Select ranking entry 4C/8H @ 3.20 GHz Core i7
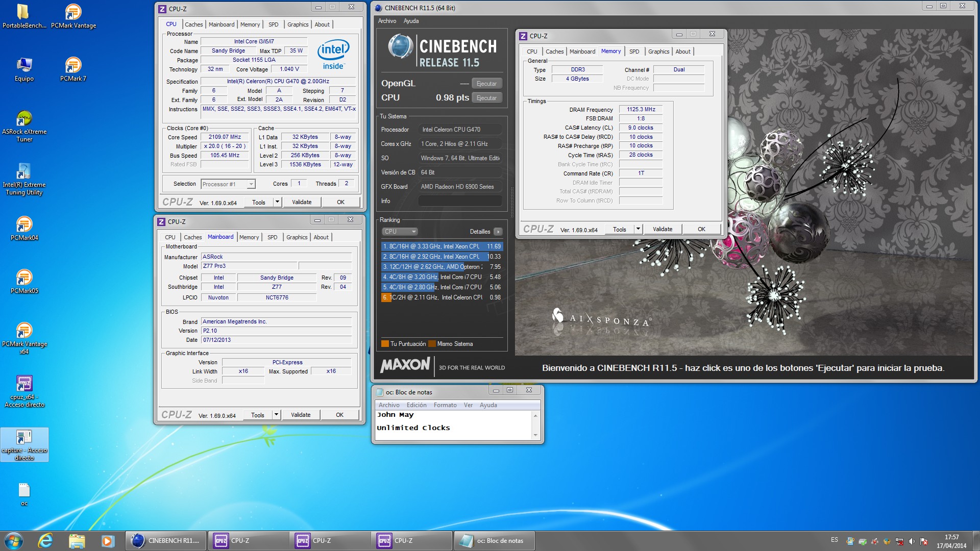The width and height of the screenshot is (980, 551). pos(442,277)
